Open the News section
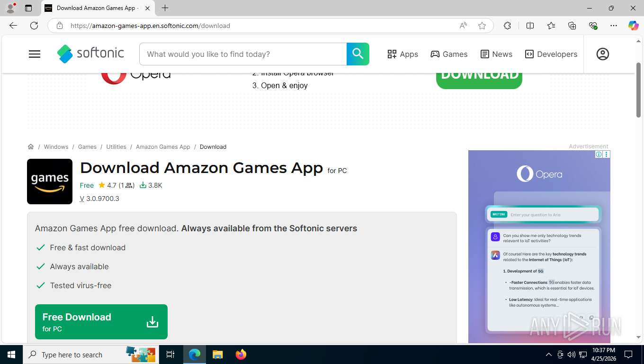 [x=496, y=54]
